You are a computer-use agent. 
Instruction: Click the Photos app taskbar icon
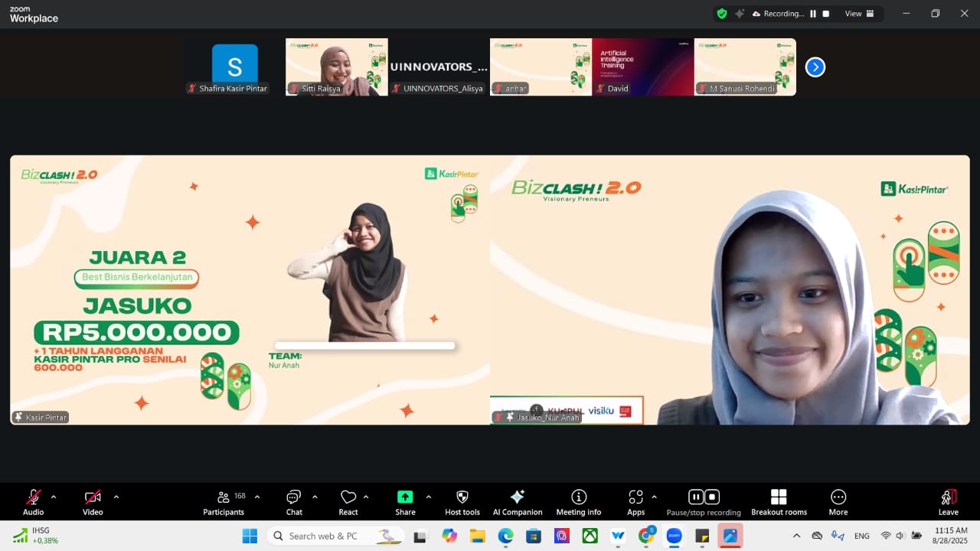pyautogui.click(x=730, y=536)
